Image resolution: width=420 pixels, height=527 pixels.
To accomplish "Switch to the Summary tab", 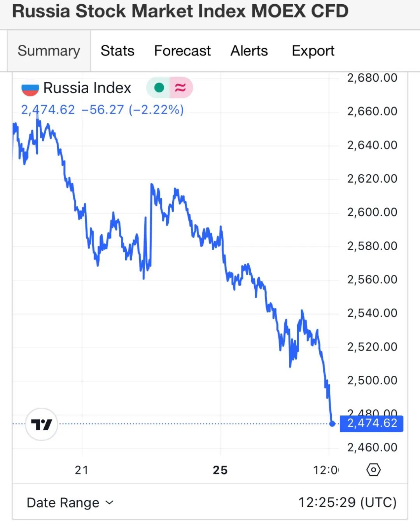I will pyautogui.click(x=49, y=51).
